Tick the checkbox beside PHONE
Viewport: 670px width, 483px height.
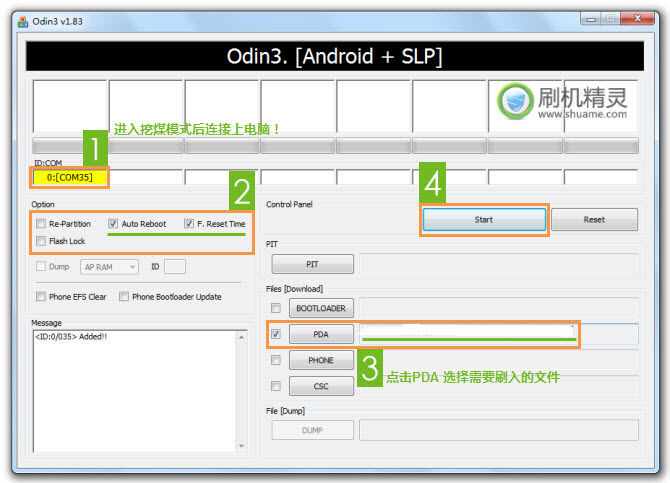click(276, 360)
